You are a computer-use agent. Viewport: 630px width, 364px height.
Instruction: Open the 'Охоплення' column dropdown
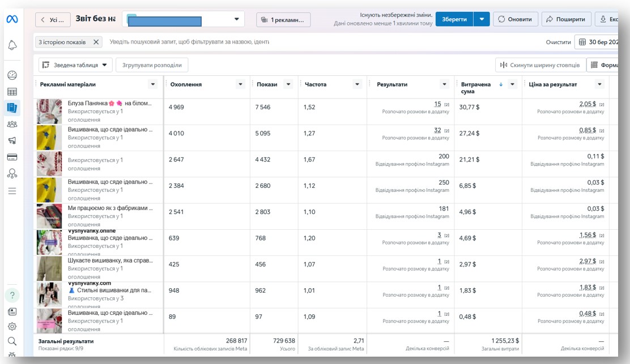240,84
